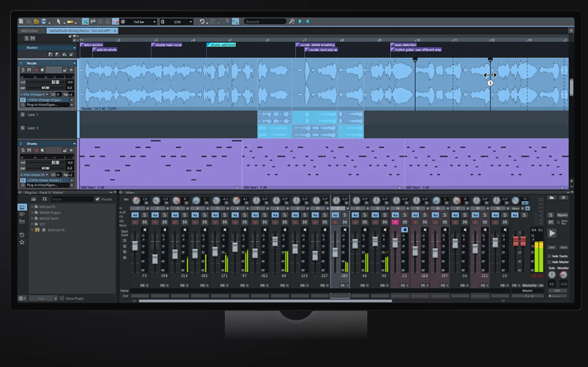Solo the Vocals track
Image resolution: width=588 pixels, height=367 pixels.
click(23, 70)
